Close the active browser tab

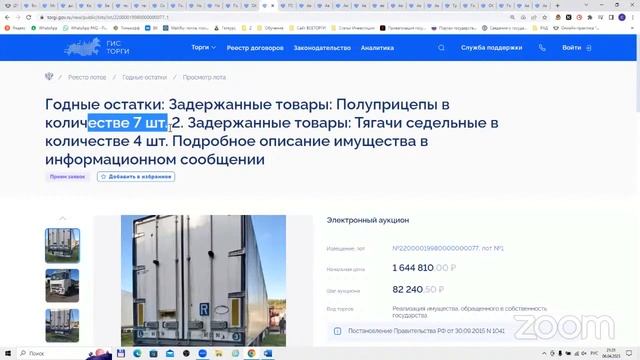(273, 6)
